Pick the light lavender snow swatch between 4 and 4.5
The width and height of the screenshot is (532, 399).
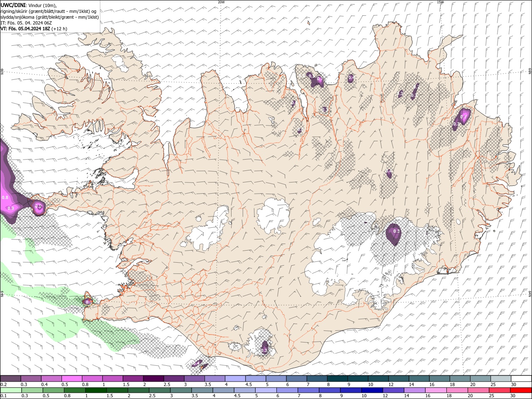coord(235,379)
